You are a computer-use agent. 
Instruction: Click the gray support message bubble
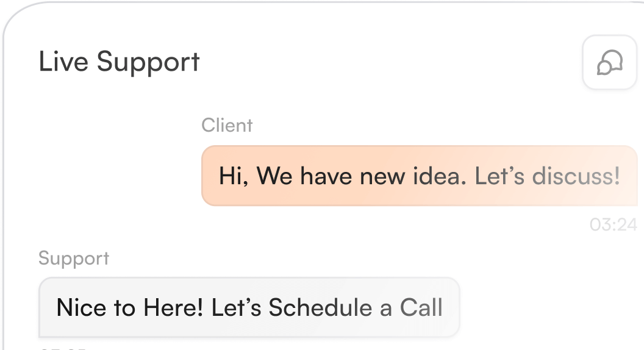pyautogui.click(x=249, y=307)
